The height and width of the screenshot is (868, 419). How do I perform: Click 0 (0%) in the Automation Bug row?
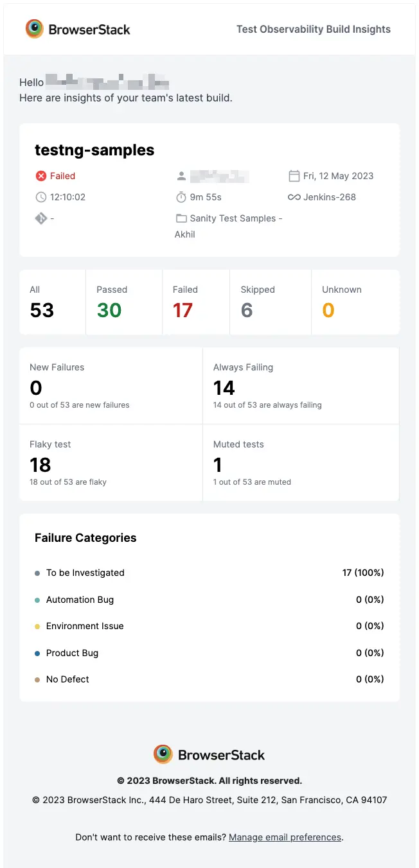pos(370,600)
